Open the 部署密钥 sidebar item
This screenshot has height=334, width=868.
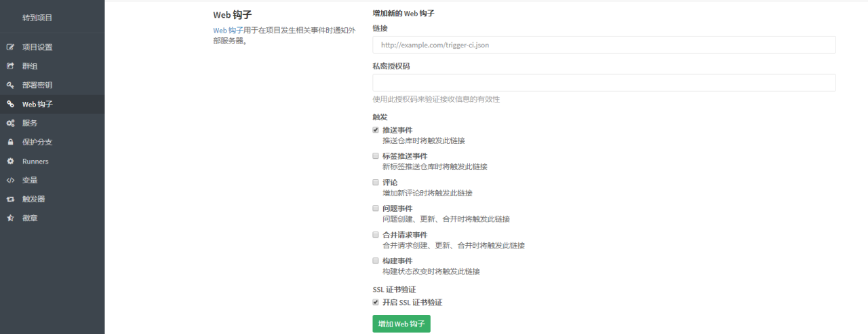tap(52, 86)
